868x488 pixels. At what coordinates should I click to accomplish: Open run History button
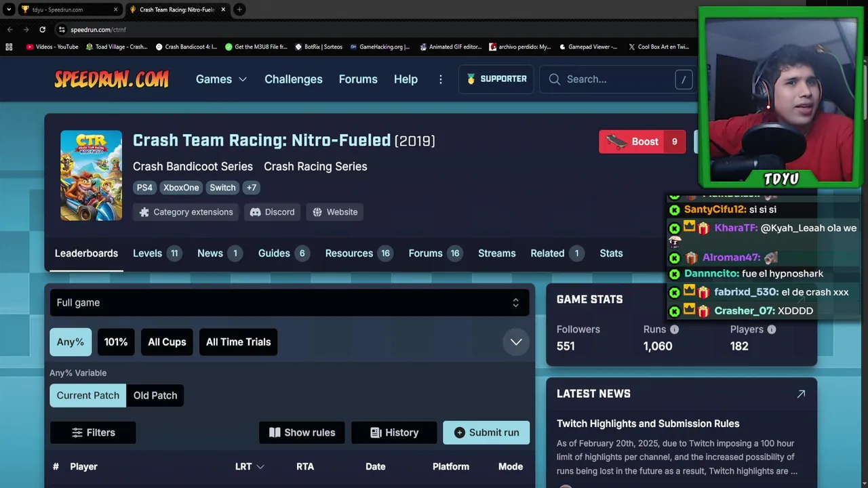(394, 432)
